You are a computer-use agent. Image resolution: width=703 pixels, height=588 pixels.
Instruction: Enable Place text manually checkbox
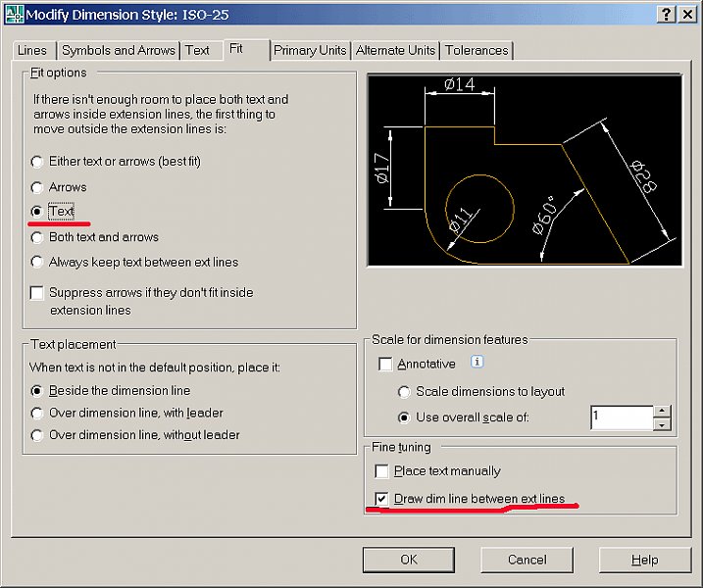click(x=381, y=471)
